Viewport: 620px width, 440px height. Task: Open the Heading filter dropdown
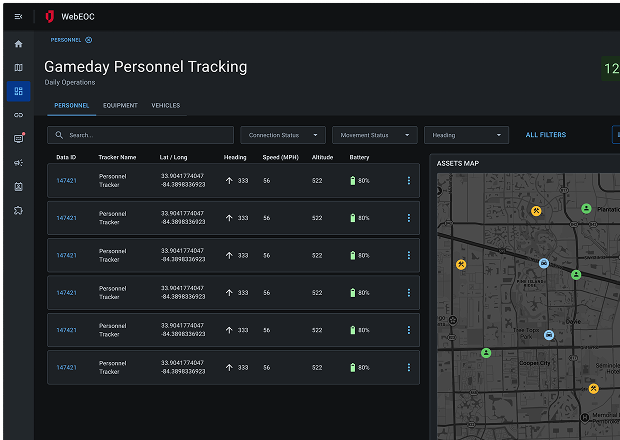point(466,135)
